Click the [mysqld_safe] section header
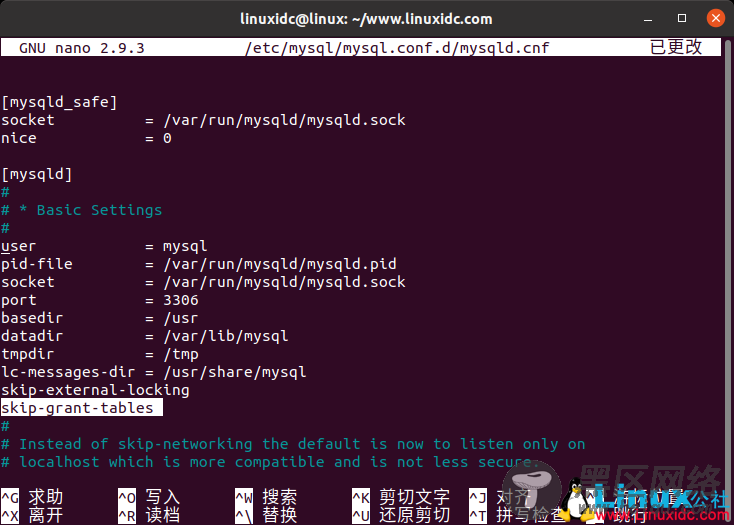Viewport: 734px width, 525px height. click(x=59, y=102)
